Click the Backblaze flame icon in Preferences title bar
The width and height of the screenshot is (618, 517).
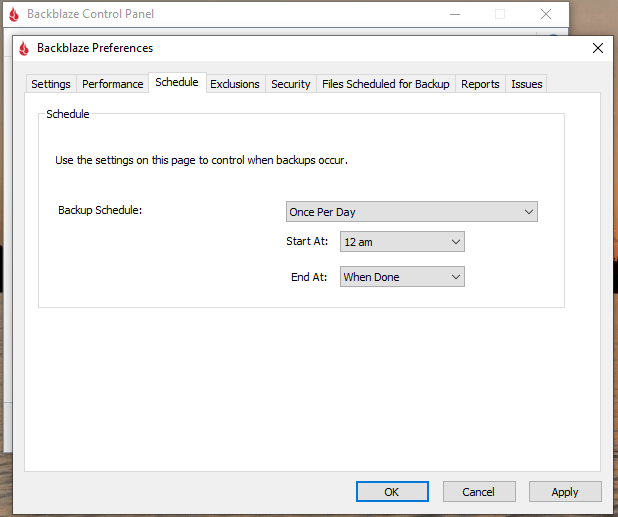(x=24, y=48)
